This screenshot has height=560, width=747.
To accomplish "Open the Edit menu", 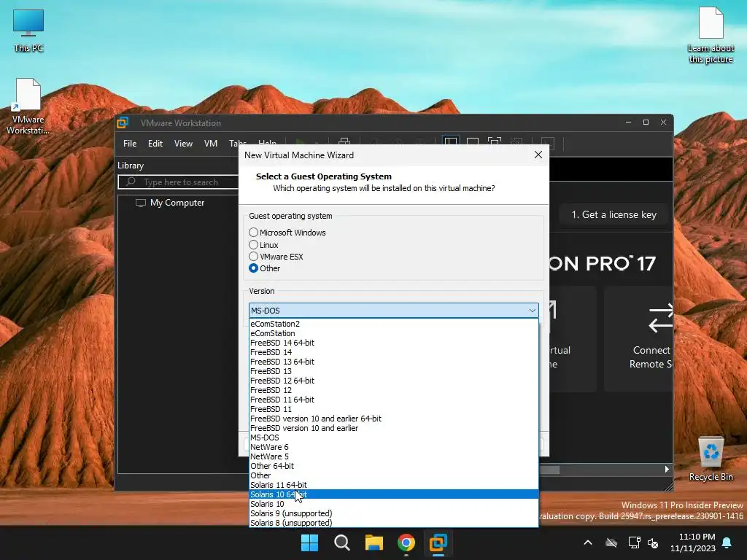I will coord(155,144).
